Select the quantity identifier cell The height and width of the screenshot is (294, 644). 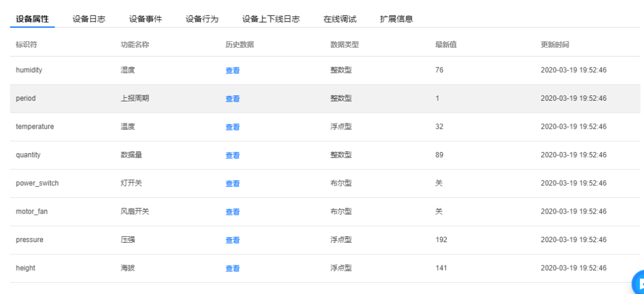[28, 155]
